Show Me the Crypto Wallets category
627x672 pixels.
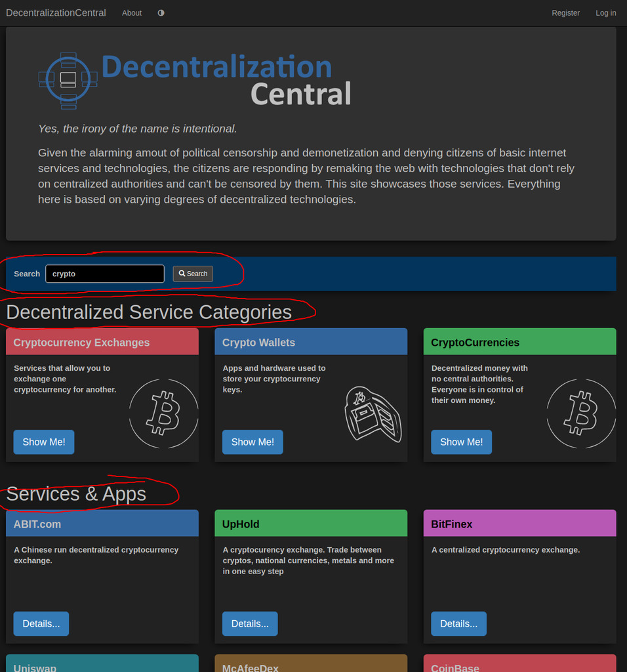[253, 442]
